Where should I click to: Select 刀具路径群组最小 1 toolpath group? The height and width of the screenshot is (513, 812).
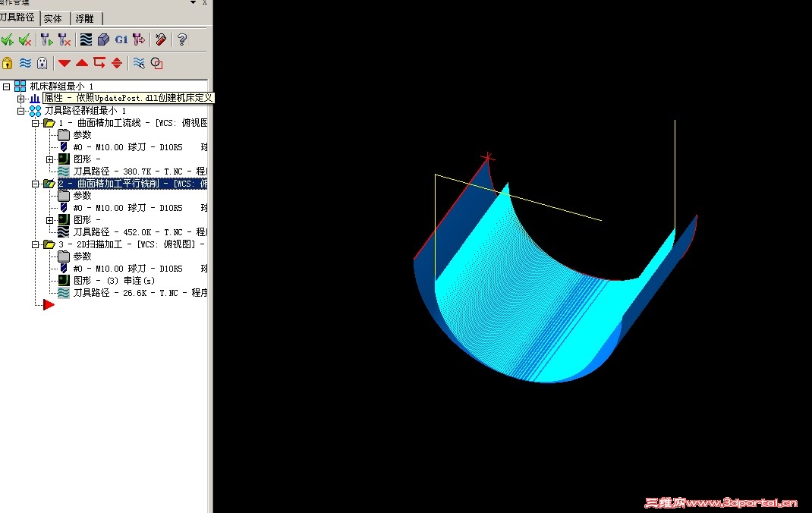pos(85,111)
